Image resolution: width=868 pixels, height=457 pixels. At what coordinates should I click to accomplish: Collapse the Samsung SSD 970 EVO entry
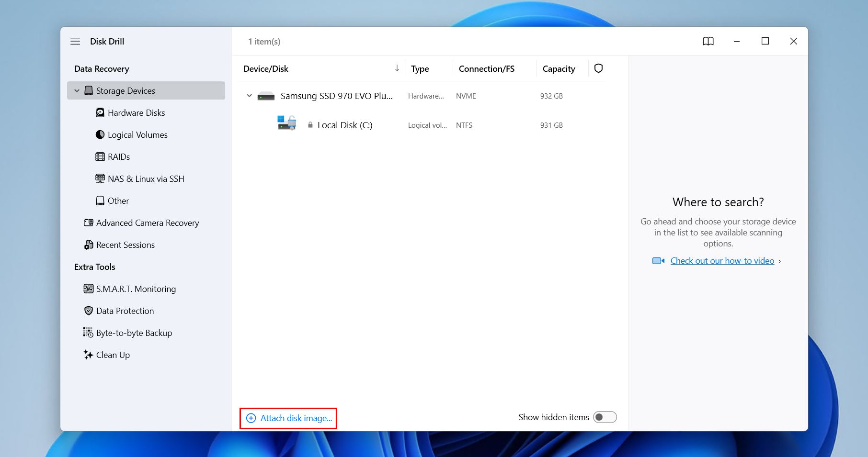coord(249,95)
